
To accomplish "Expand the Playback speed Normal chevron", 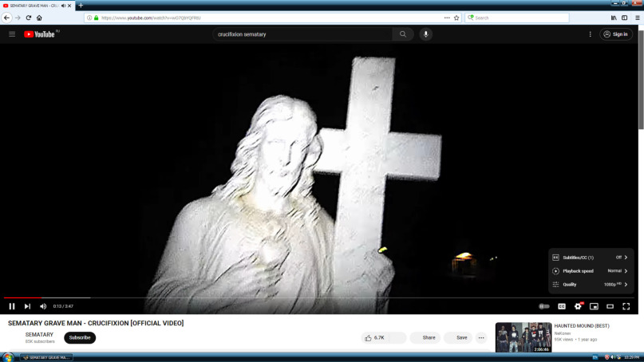I will (626, 271).
